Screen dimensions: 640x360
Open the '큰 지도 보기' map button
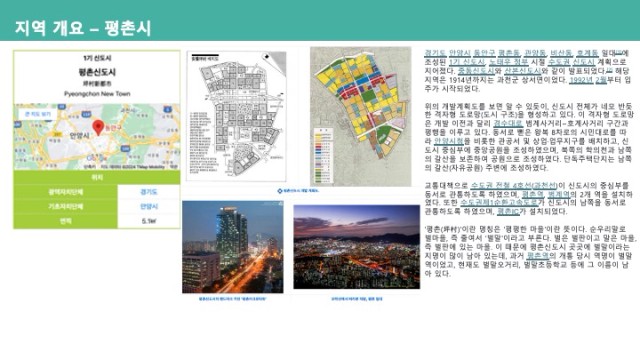coord(38,114)
